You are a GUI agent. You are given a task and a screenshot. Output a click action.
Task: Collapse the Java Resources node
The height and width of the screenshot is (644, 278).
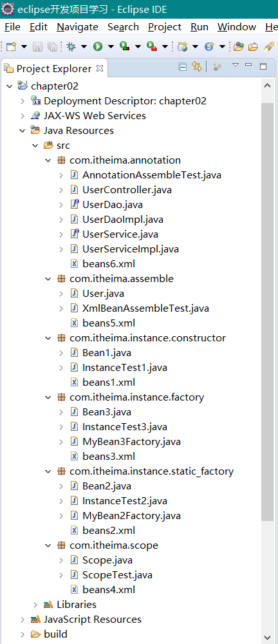[22, 131]
